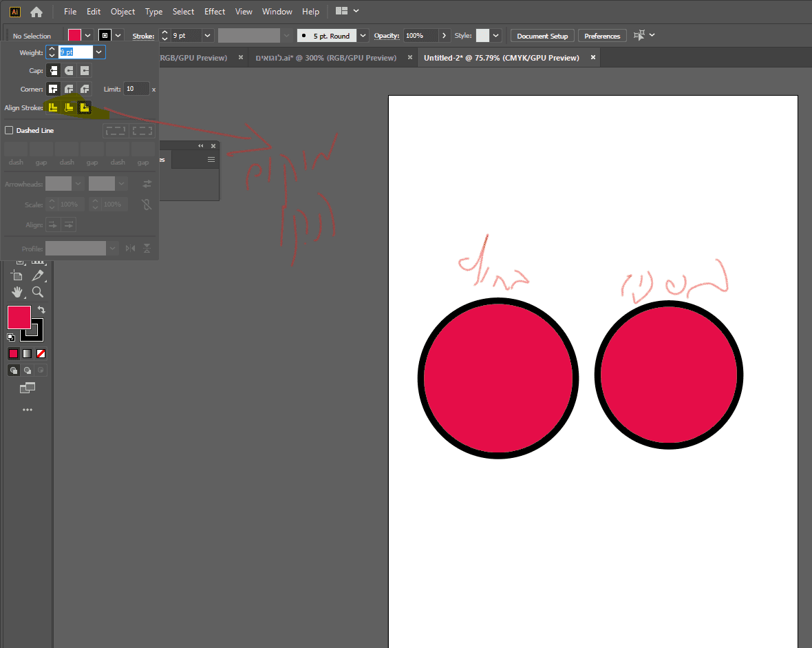Open Edit Toolbar three-dots button
The height and width of the screenshot is (648, 812).
pyautogui.click(x=28, y=410)
